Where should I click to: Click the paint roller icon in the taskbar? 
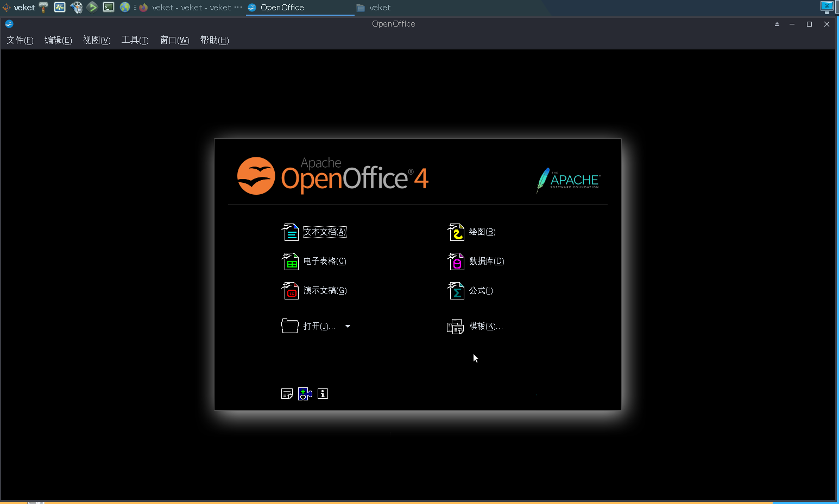(x=44, y=8)
